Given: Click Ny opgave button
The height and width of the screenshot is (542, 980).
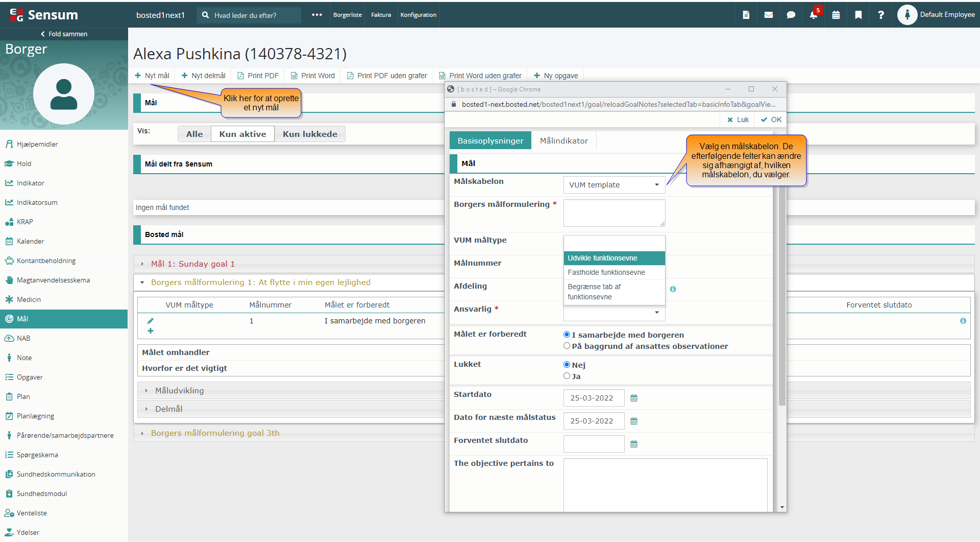Looking at the screenshot, I should coord(556,76).
